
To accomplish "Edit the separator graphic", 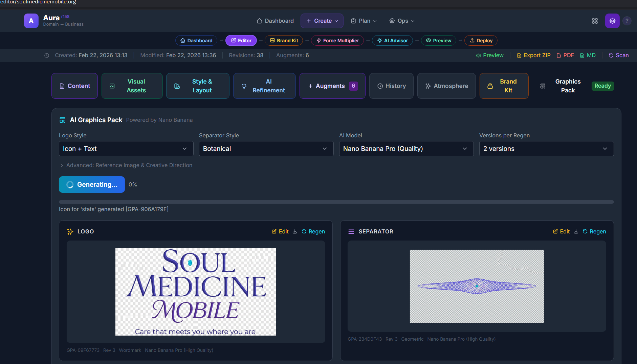I will click(x=561, y=232).
